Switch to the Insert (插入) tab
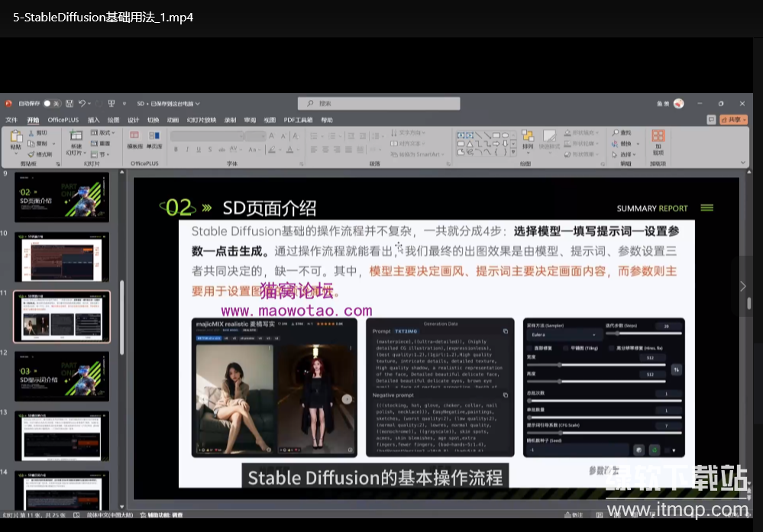 tap(93, 120)
